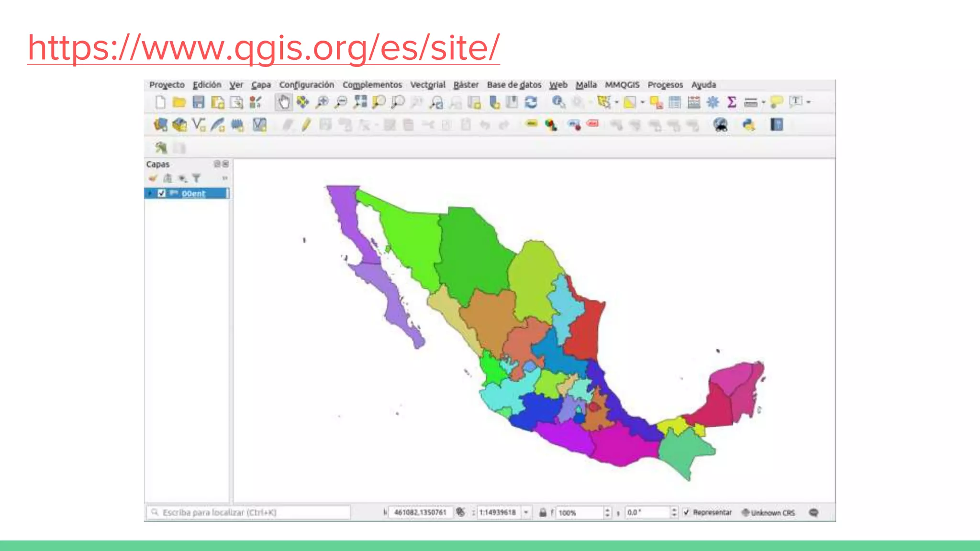Toggle the scale lock padlock icon
The image size is (980, 551).
(x=543, y=512)
